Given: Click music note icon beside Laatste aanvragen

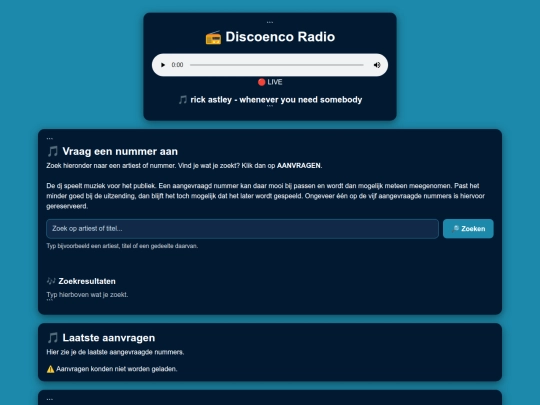Looking at the screenshot, I should (x=53, y=338).
